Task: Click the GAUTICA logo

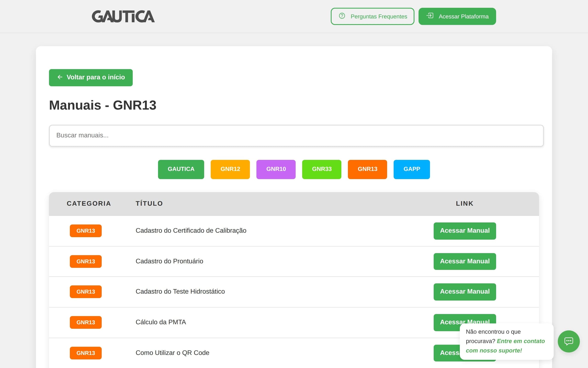Action: pyautogui.click(x=123, y=16)
